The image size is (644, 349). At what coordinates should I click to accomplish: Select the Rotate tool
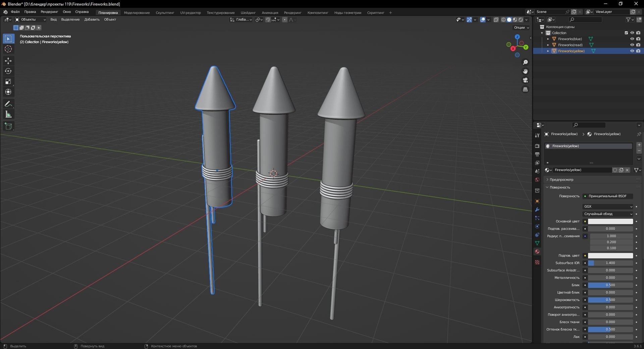(x=8, y=71)
